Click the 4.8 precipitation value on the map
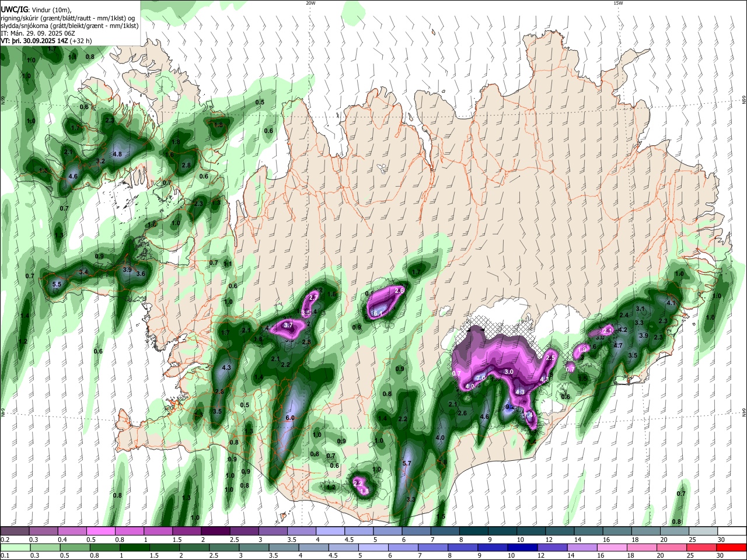 (x=117, y=154)
